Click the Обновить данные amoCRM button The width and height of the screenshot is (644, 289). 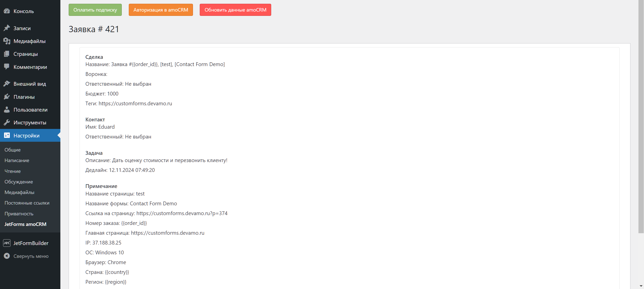[x=235, y=10]
